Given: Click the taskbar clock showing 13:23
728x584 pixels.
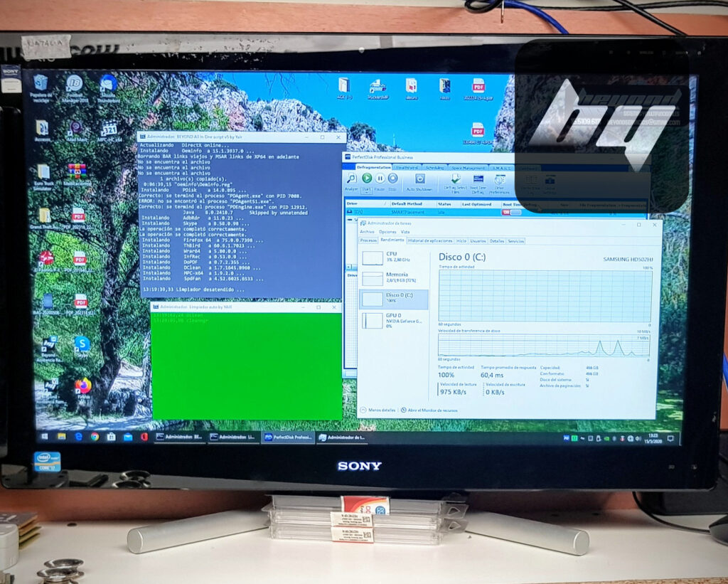Looking at the screenshot, I should click(x=653, y=437).
